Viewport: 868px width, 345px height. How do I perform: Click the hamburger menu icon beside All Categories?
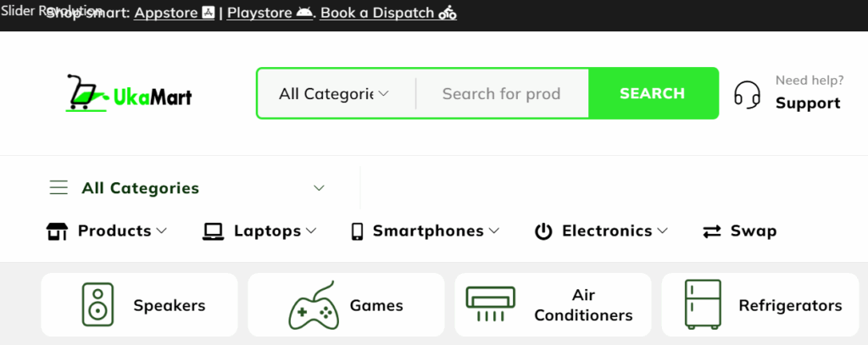[x=58, y=188]
